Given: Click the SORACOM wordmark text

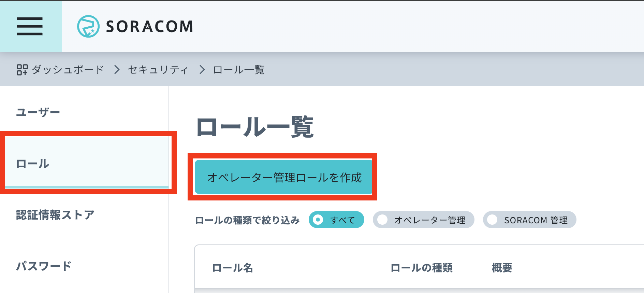Looking at the screenshot, I should click(149, 27).
